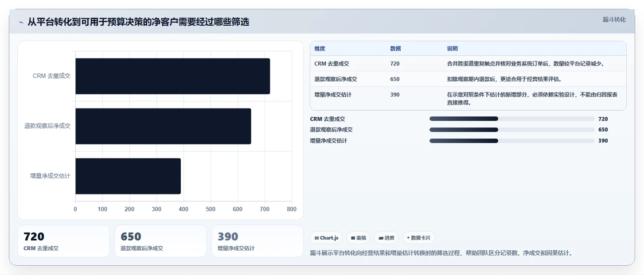Image resolution: width=644 pixels, height=275 pixels.
Task: Click the 390 增量净成交估计 data card
Action: (258, 241)
